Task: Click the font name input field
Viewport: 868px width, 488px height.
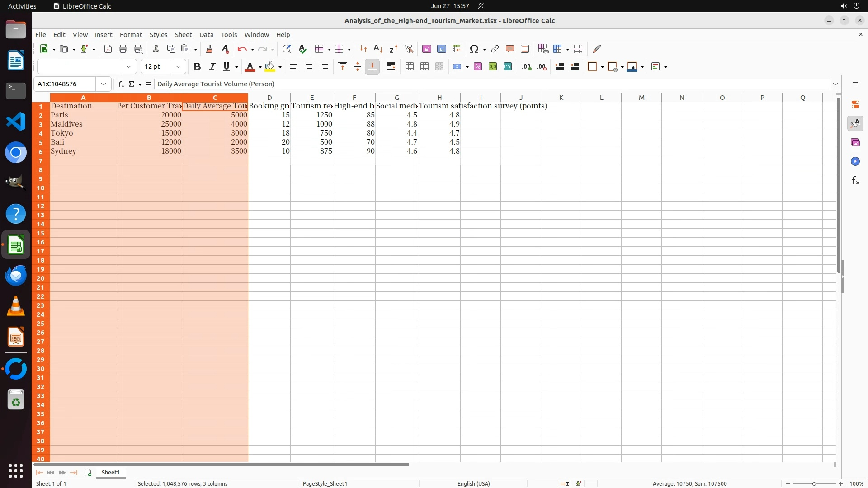Action: (x=79, y=67)
